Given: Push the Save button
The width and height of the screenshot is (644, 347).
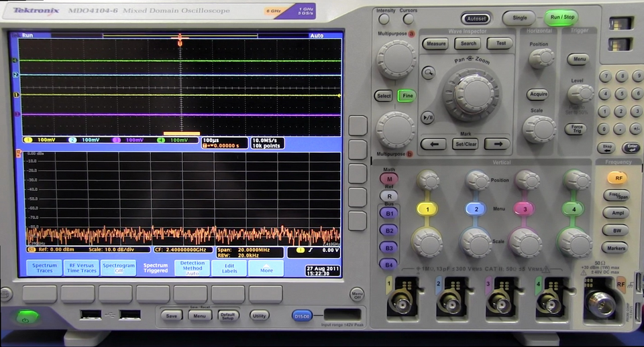Looking at the screenshot, I should click(x=171, y=316).
